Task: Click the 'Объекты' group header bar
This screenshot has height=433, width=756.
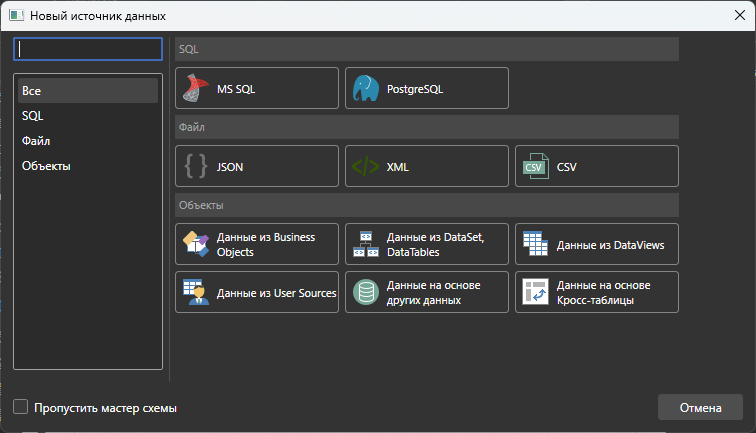Action: [x=427, y=205]
